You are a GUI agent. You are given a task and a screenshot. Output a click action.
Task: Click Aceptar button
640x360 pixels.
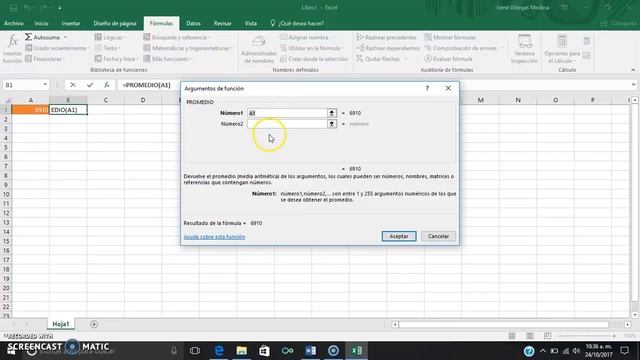399,236
